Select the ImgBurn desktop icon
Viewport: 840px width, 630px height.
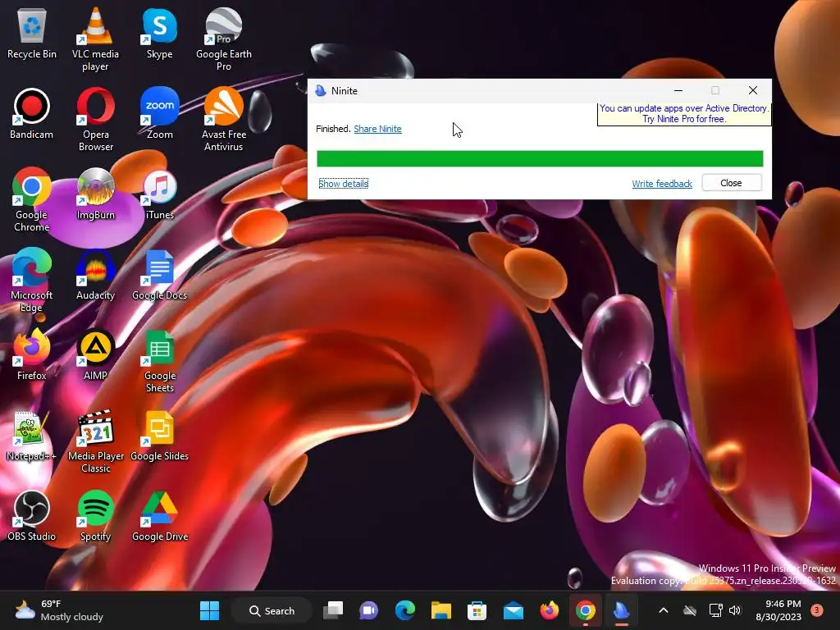(95, 194)
